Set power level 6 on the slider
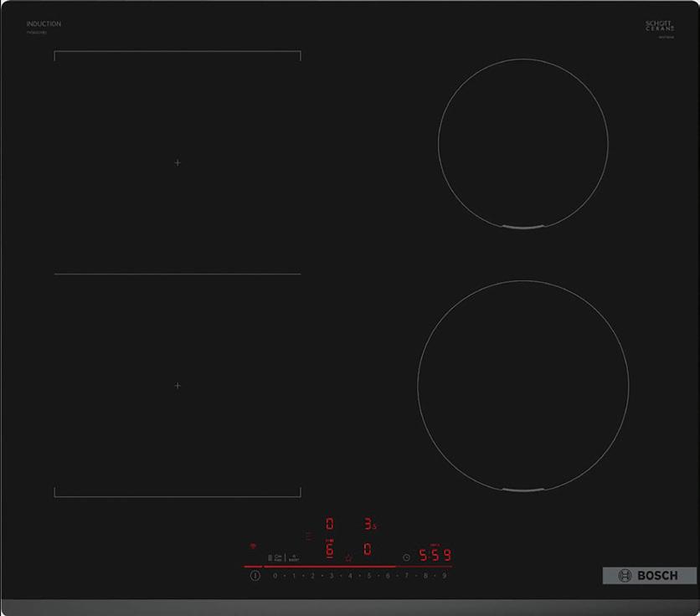Image resolution: width=700 pixels, height=616 pixels. point(388,576)
